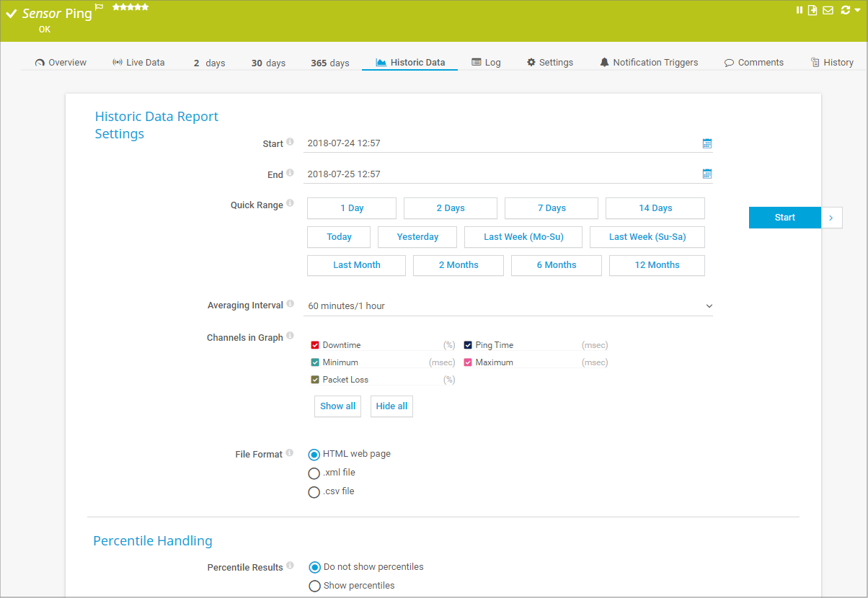Viewport: 868px width, 598px height.
Task: Choose the 7 Days quick range
Action: [x=551, y=208]
